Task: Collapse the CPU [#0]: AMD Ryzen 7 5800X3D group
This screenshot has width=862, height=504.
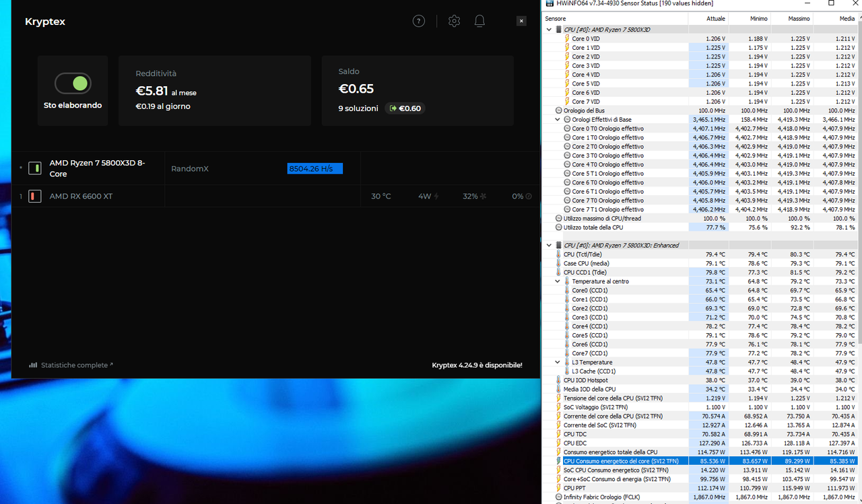Action: coord(549,30)
